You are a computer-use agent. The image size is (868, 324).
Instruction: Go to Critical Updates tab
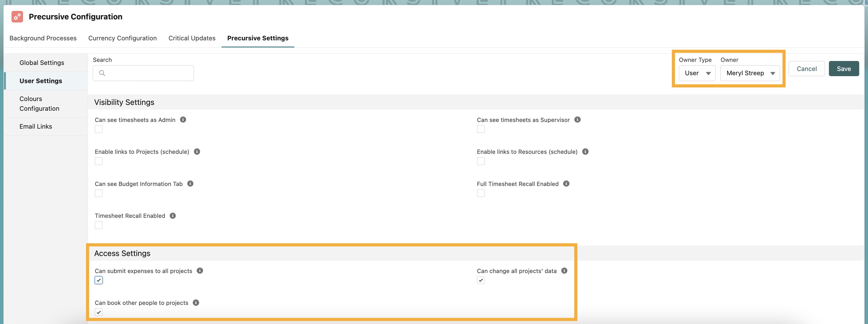192,38
